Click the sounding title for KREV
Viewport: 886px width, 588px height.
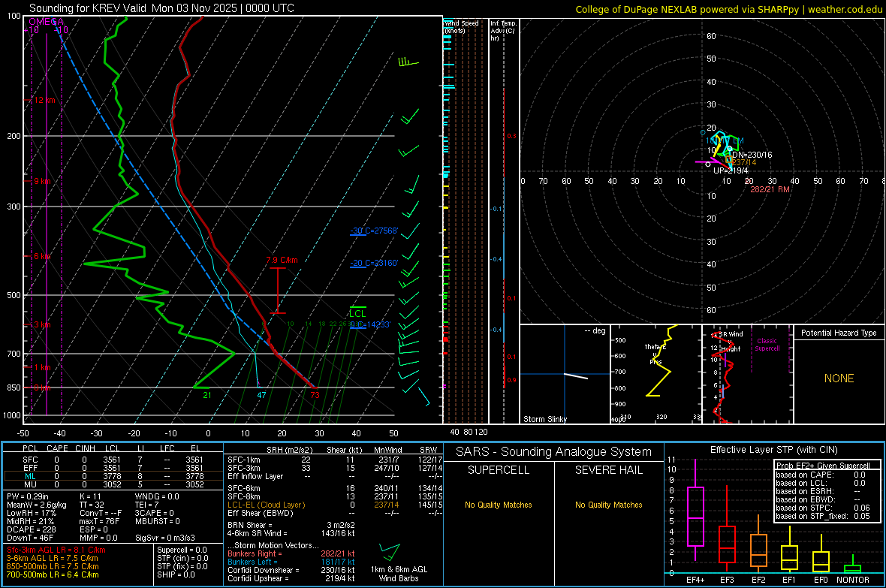(x=161, y=8)
